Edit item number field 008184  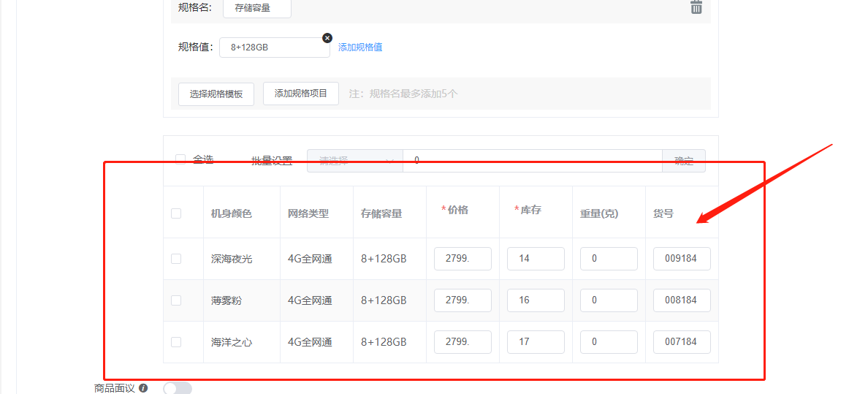point(682,300)
